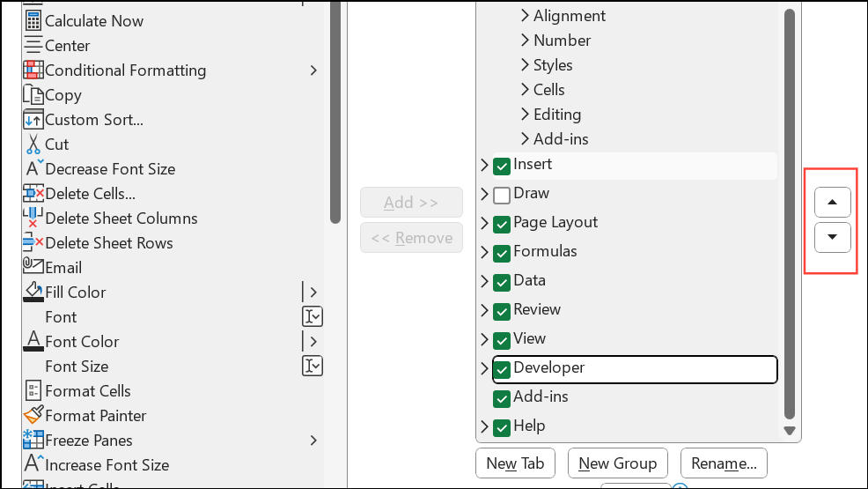Viewport: 868px width, 489px height.
Task: Select the Conditional Formatting icon
Action: [33, 70]
